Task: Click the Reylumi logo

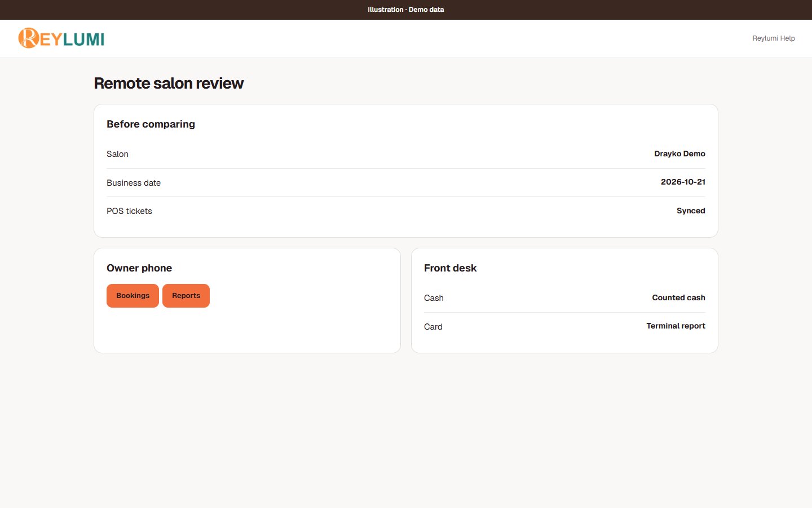Action: pyautogui.click(x=61, y=38)
